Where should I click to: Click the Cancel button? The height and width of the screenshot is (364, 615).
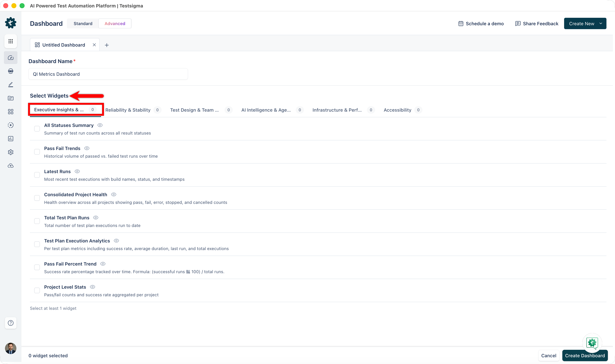(549, 355)
